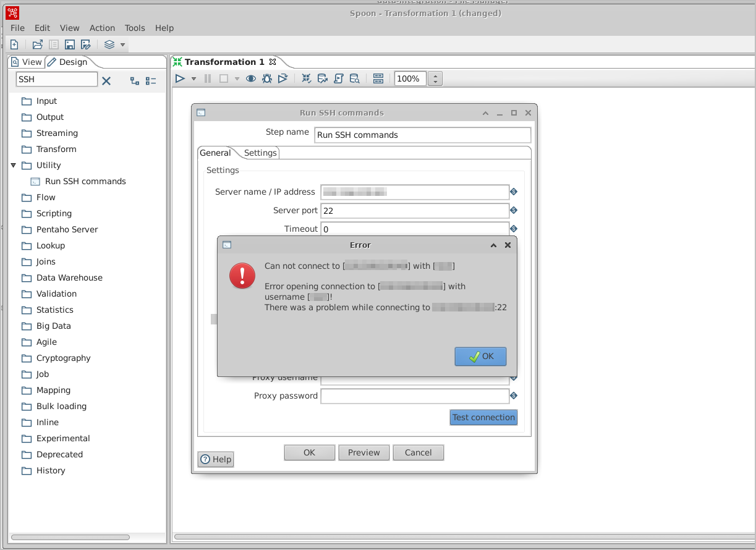Viewport: 756px width, 550px height.
Task: Select Run SSH commands in the tree
Action: point(85,181)
